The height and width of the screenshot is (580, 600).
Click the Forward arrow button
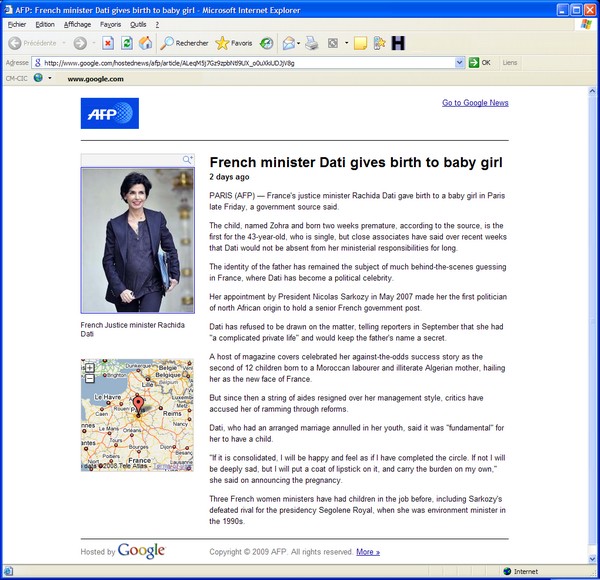pyautogui.click(x=80, y=43)
